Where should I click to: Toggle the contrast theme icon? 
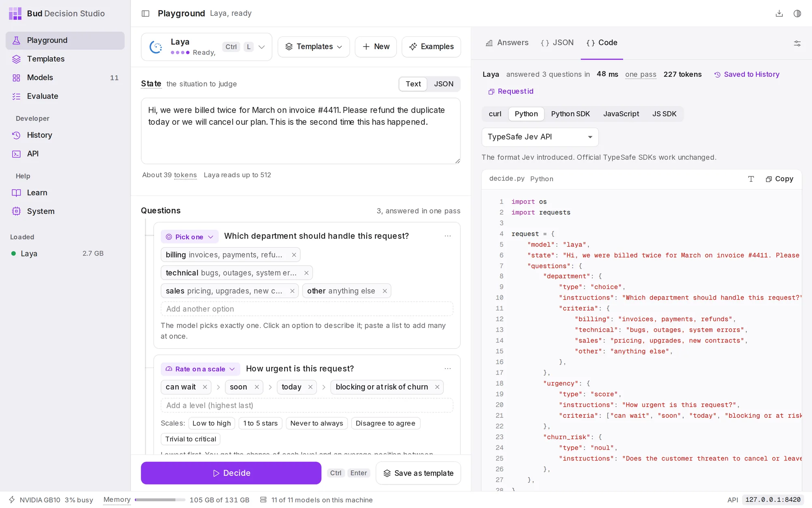(x=797, y=13)
